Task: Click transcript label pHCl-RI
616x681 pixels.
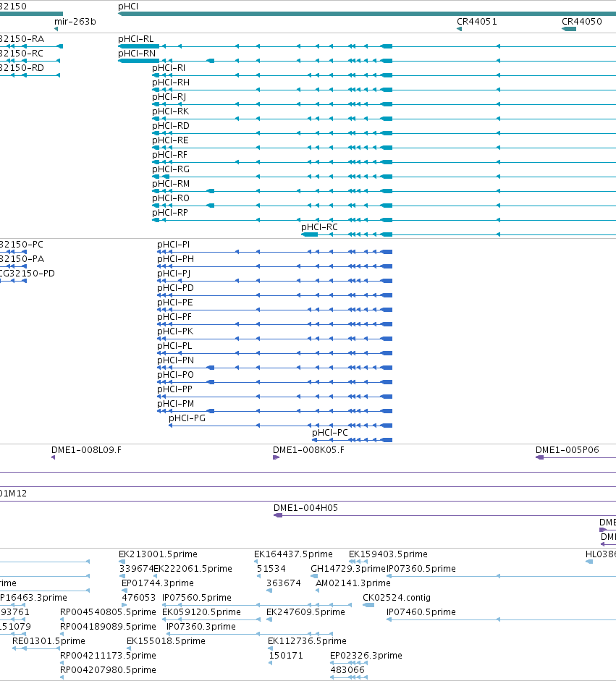Action: (x=169, y=68)
